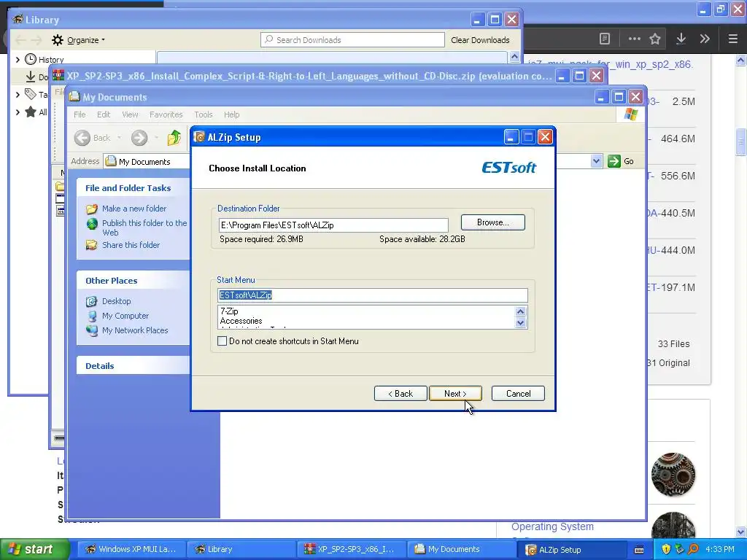Expand Tags tree node in Library
Image resolution: width=747 pixels, height=560 pixels.
pos(18,94)
